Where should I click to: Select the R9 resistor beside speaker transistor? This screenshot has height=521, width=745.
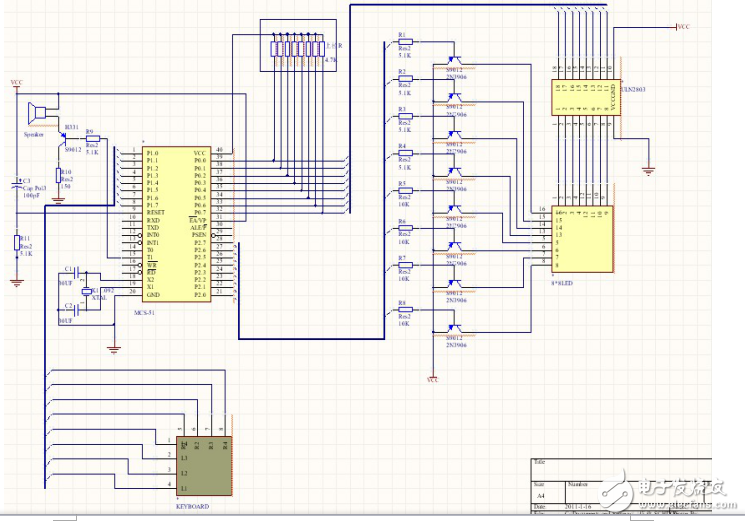[x=92, y=138]
